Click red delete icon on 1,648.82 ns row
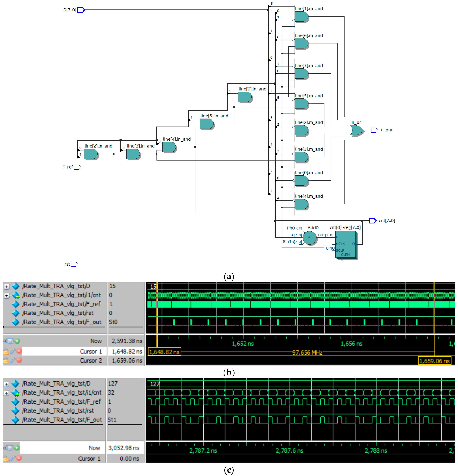The image size is (458, 476). [19, 351]
